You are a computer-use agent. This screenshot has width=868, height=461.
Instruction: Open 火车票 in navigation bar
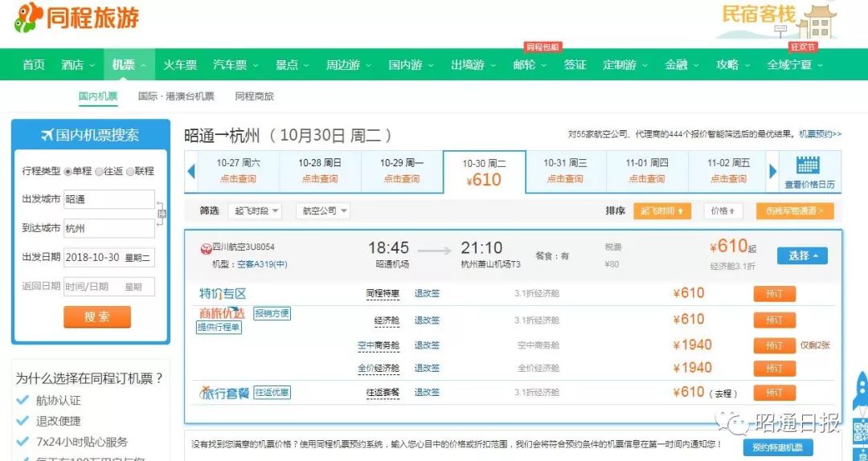tap(180, 65)
